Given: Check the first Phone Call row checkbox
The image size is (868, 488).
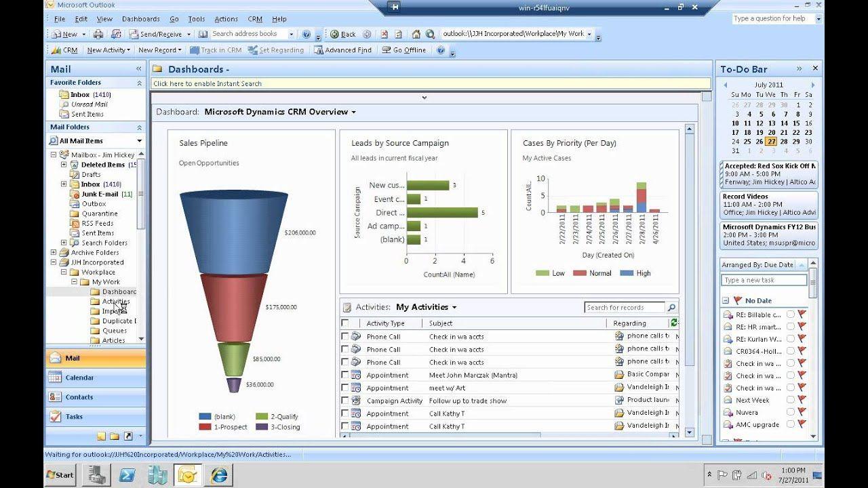Looking at the screenshot, I should (345, 336).
